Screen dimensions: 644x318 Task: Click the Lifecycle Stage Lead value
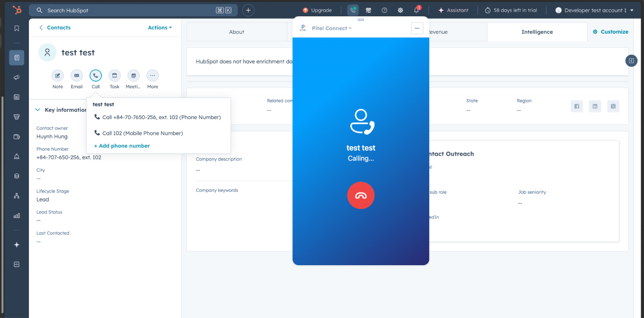click(x=42, y=199)
